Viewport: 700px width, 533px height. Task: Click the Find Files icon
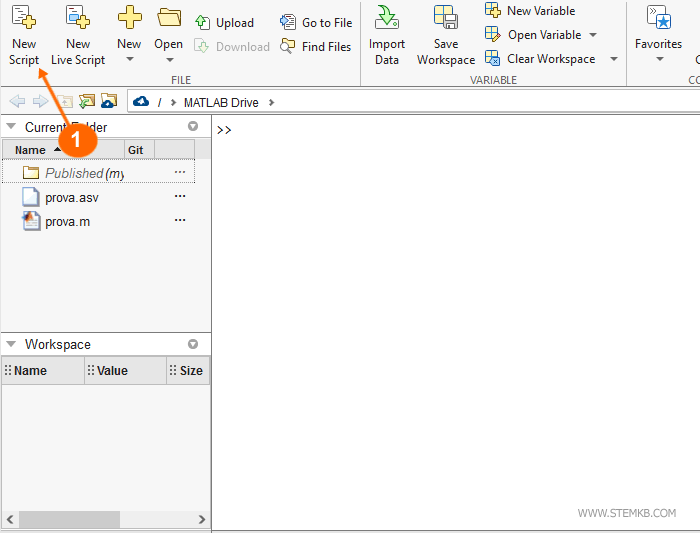316,47
